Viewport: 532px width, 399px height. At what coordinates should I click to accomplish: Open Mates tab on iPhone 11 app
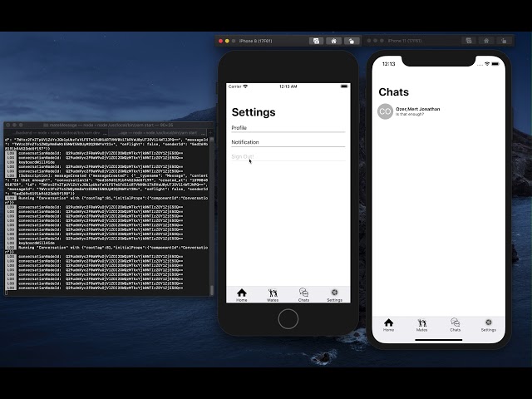(x=421, y=325)
